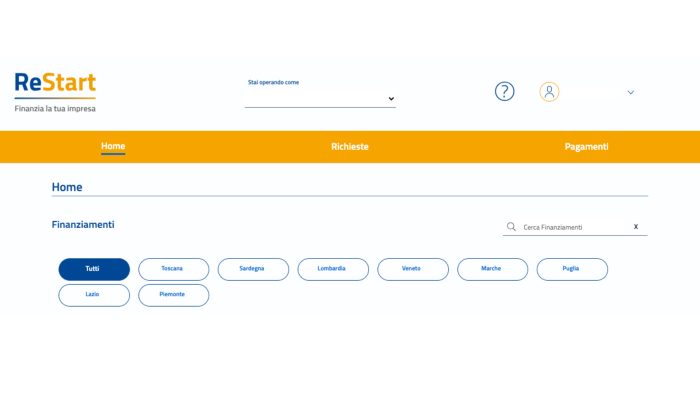Select the Puglia region filter
The height and width of the screenshot is (394, 700).
[572, 269]
